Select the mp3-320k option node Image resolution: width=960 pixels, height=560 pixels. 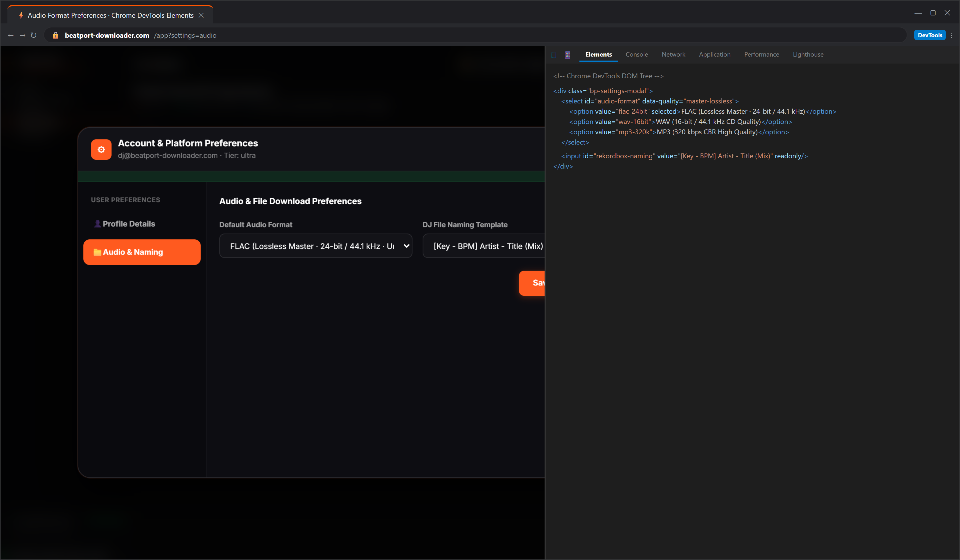click(x=679, y=132)
